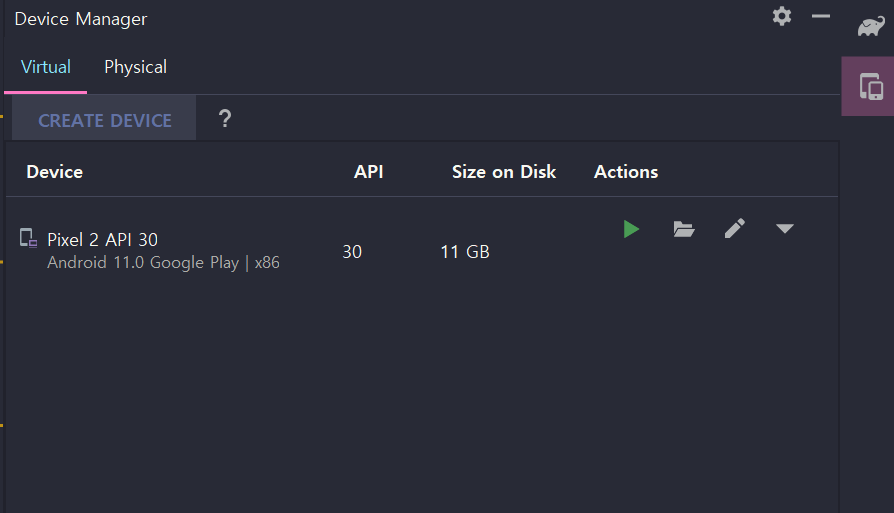894x513 pixels.
Task: Switch to the Physical tab
Action: [136, 67]
